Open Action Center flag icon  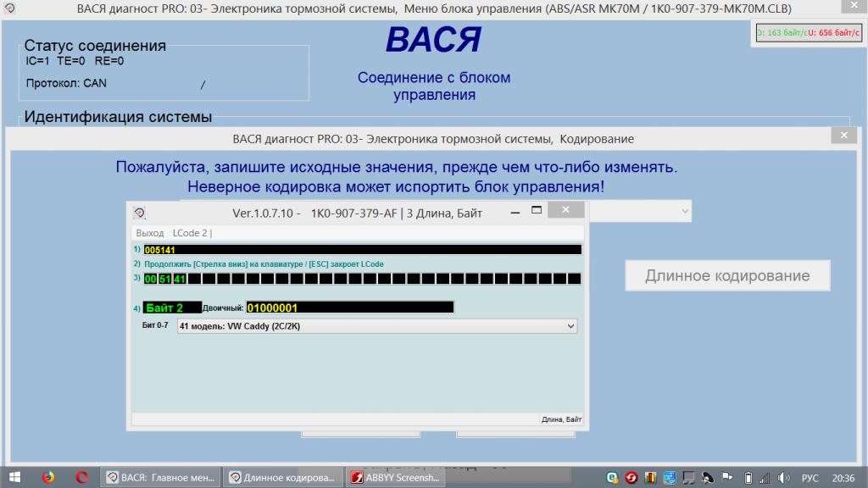[727, 477]
